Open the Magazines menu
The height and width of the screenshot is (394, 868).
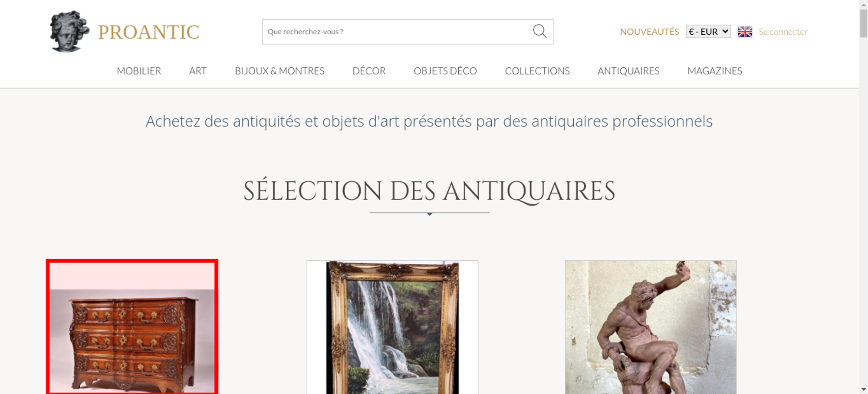(x=715, y=71)
